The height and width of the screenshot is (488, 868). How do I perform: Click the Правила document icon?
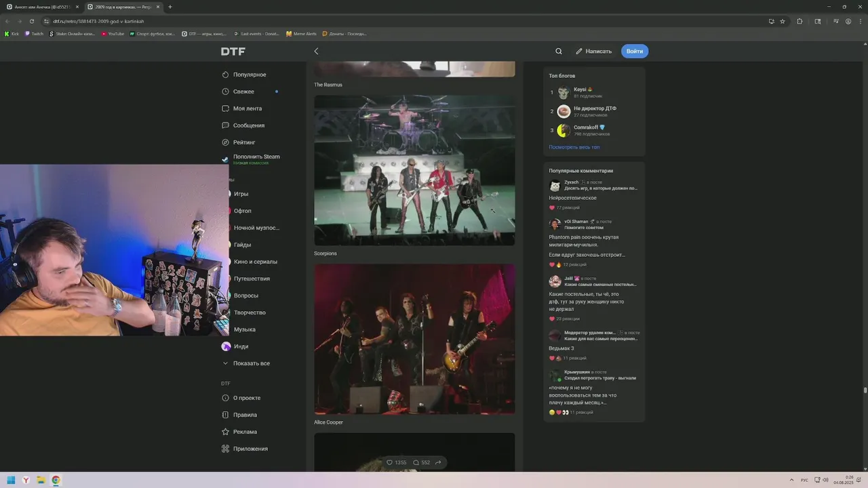point(226,415)
